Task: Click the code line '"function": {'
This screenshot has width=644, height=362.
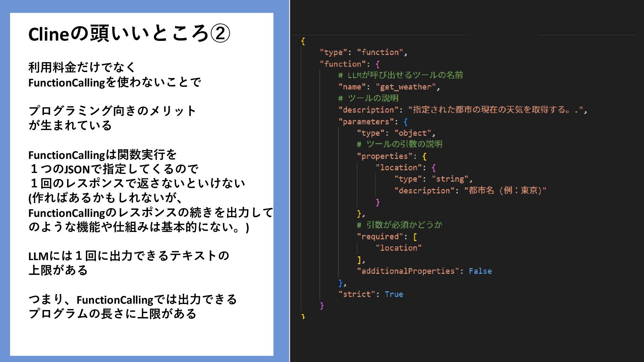Action: pyautogui.click(x=350, y=64)
